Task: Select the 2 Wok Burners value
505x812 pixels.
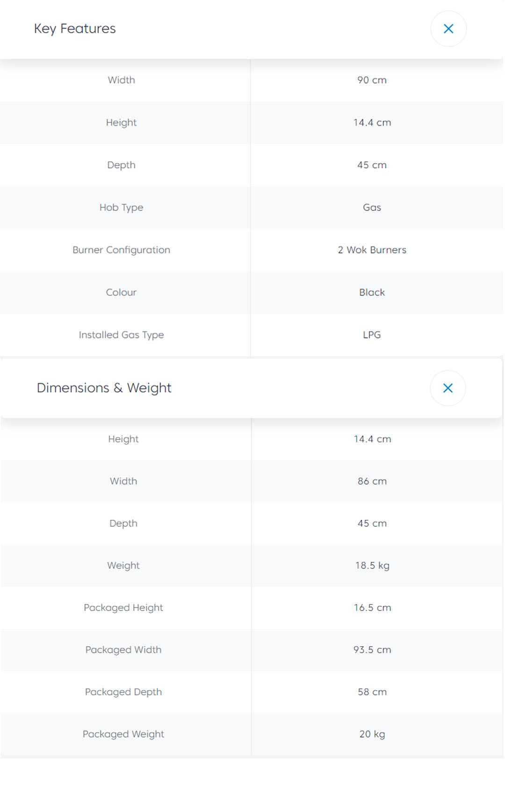Action: 372,250
